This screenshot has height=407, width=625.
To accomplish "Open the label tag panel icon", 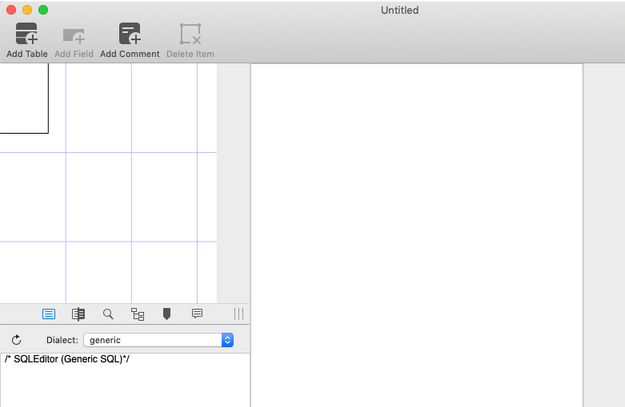I will (x=167, y=314).
